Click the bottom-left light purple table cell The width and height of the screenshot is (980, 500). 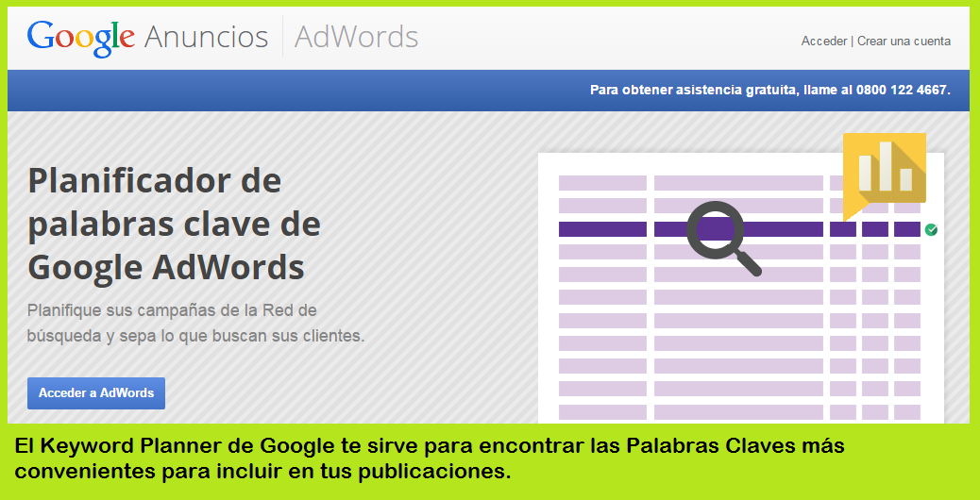tap(601, 412)
